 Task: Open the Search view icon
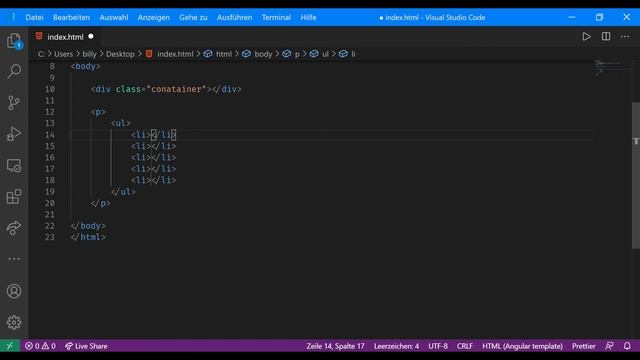click(14, 71)
